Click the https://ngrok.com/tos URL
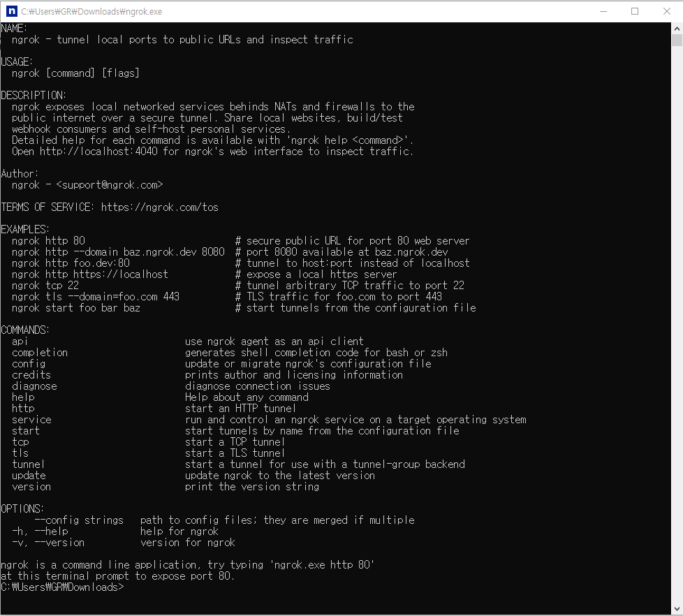This screenshot has height=616, width=683. tap(159, 207)
